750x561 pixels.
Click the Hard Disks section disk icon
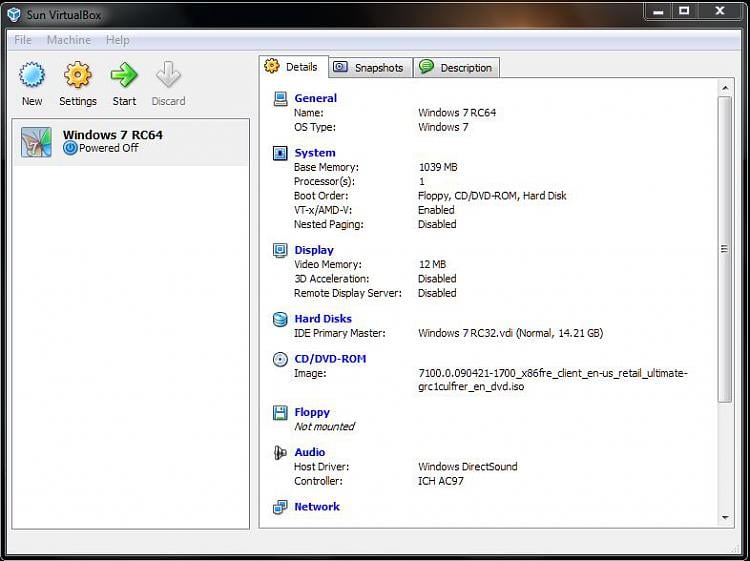coord(280,319)
